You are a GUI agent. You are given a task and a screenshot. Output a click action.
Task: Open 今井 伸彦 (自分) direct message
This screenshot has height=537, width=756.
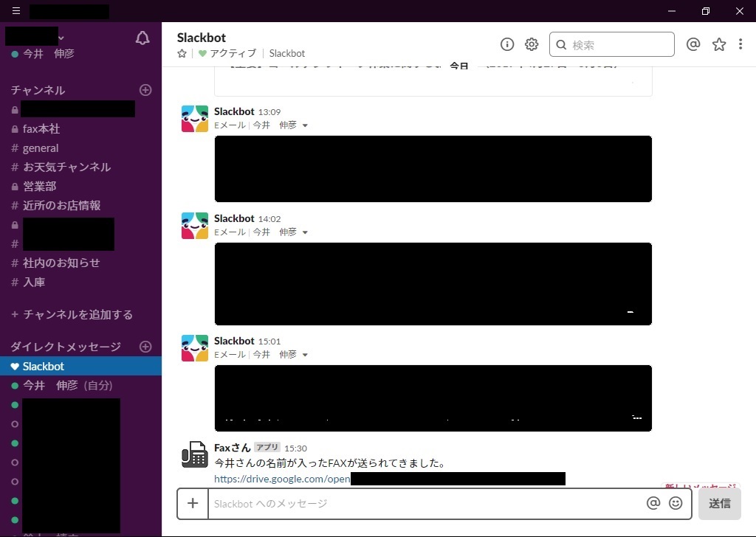click(x=67, y=385)
